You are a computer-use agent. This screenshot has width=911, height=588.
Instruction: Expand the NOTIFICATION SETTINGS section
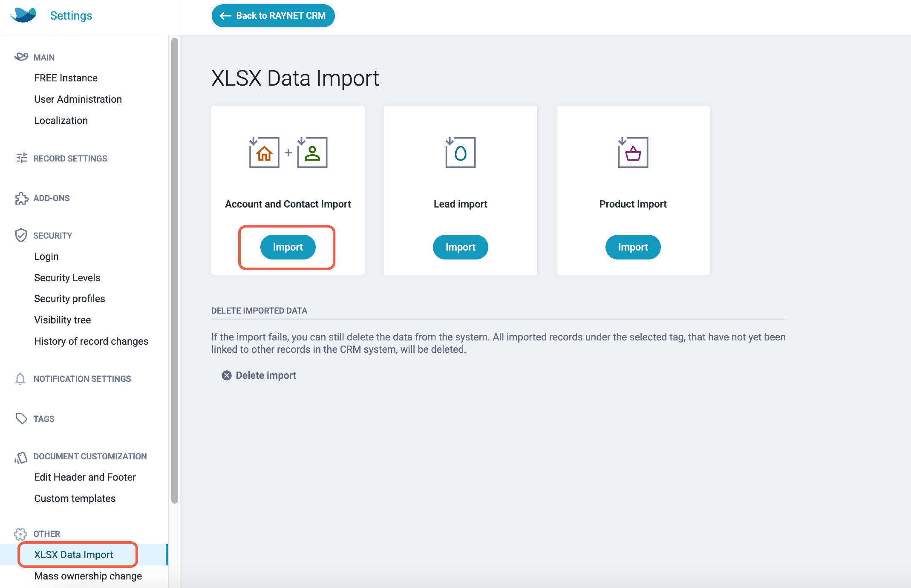pyautogui.click(x=82, y=379)
